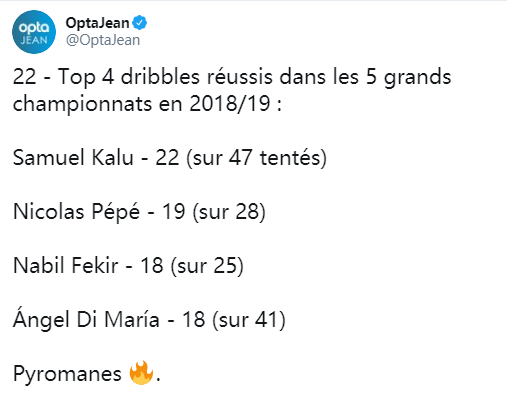Click the fire emoji after Pyromanes
Image resolution: width=507 pixels, height=398 pixels.
(141, 373)
